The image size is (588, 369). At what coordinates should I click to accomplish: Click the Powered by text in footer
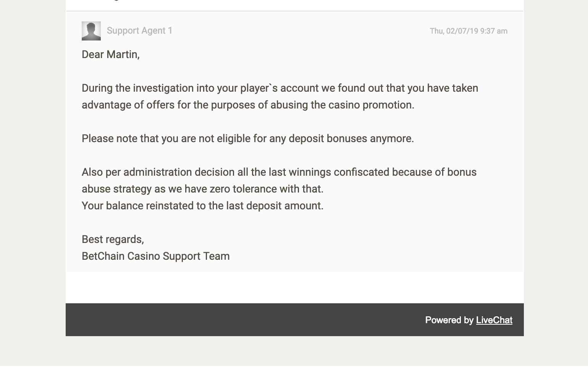449,320
